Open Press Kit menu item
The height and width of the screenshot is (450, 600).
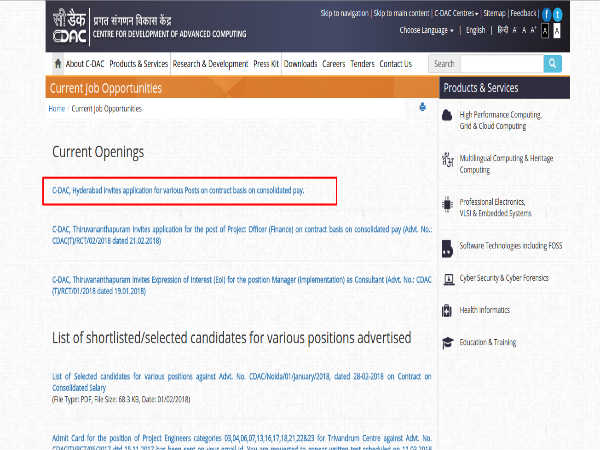coord(266,64)
